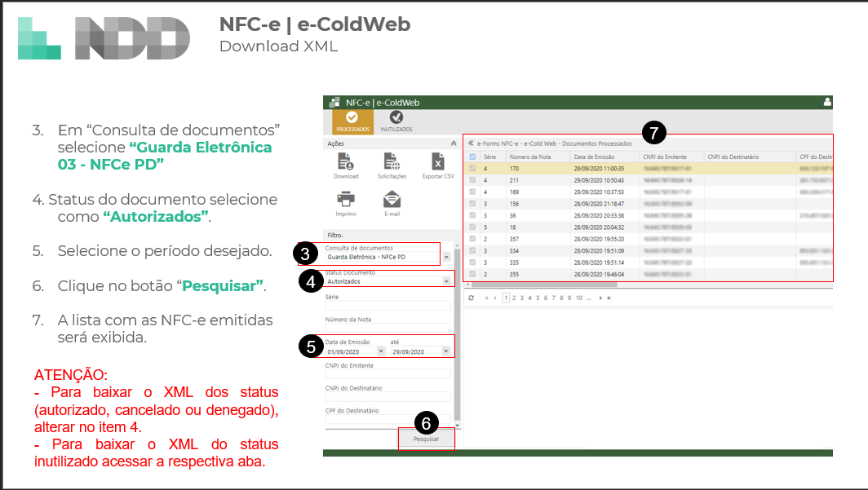Go to page 10 of results

579,298
